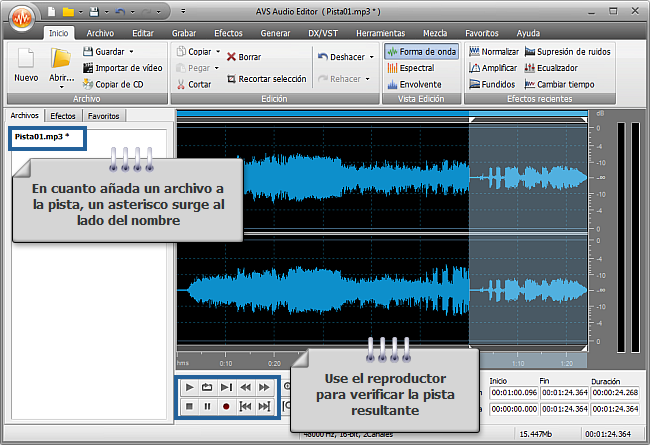Open the Ecualizador effect
Image resolution: width=650 pixels, height=445 pixels.
pos(551,68)
